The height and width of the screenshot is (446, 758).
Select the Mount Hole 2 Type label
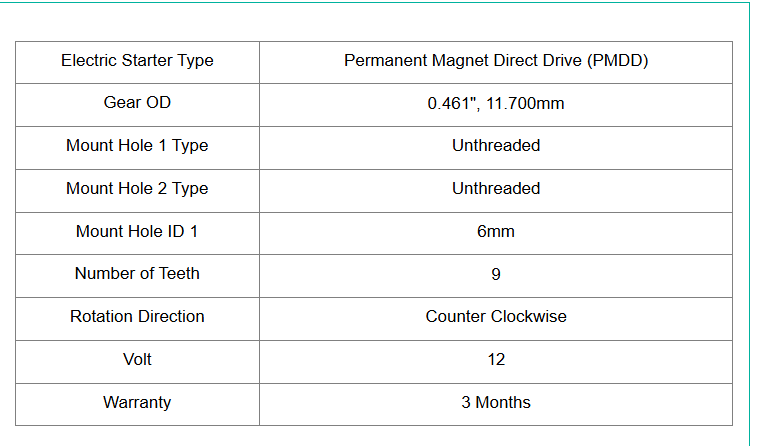coord(137,189)
